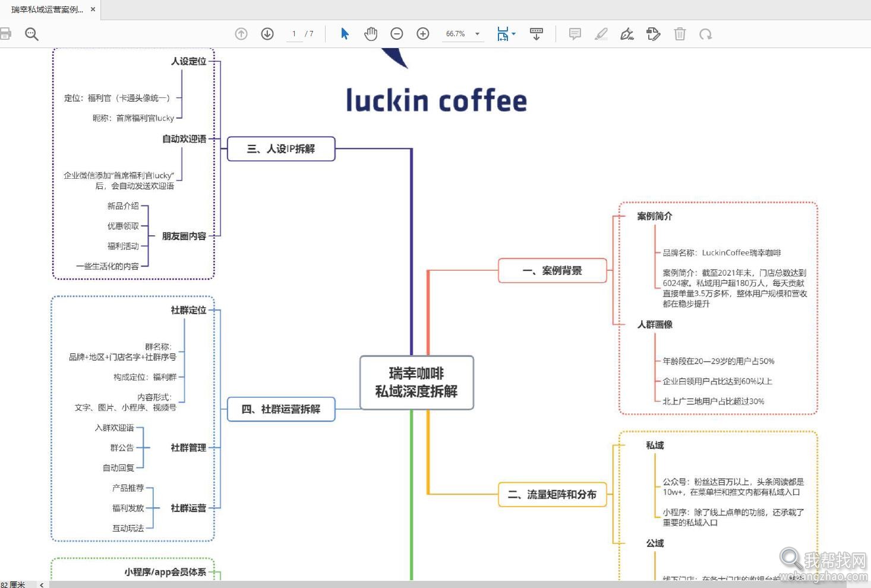Screen dimensions: 871x588
Task: Click the text 品牌名称：LuckinCoffee瑞幸咖啡
Action: 722,253
